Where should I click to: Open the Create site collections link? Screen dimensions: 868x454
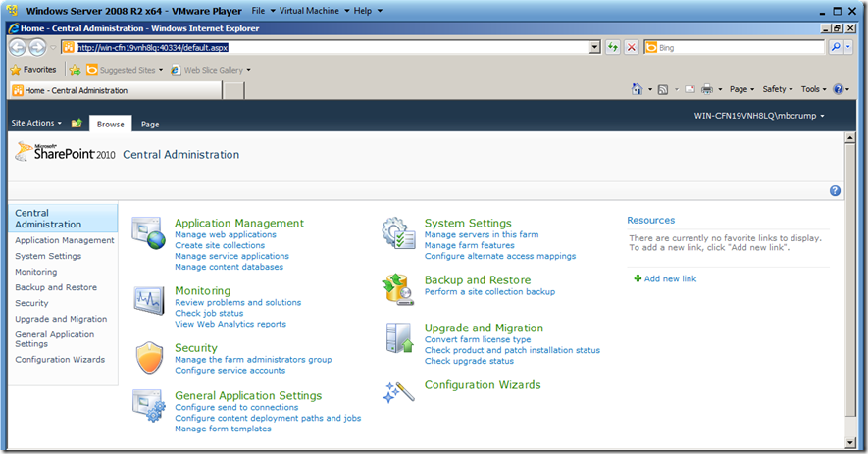[220, 245]
